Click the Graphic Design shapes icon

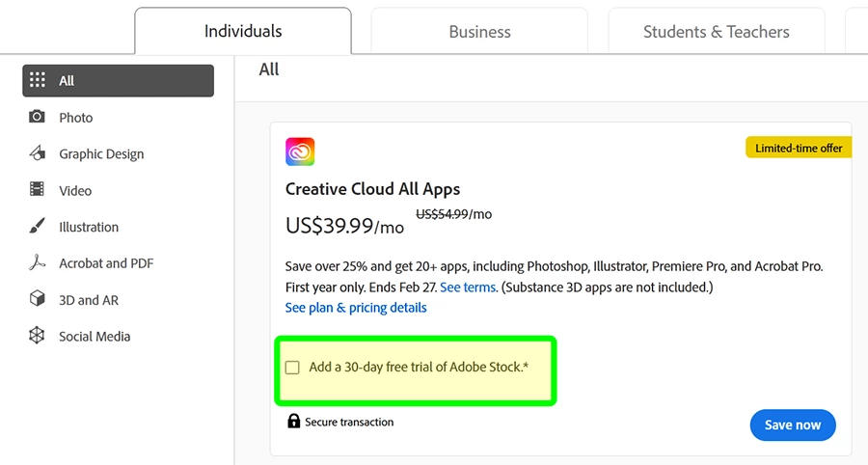(37, 152)
